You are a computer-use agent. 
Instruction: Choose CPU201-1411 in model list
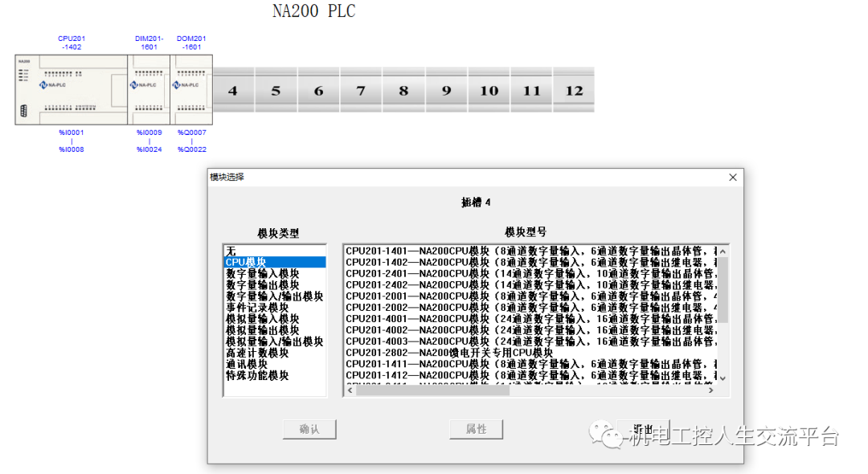point(531,365)
